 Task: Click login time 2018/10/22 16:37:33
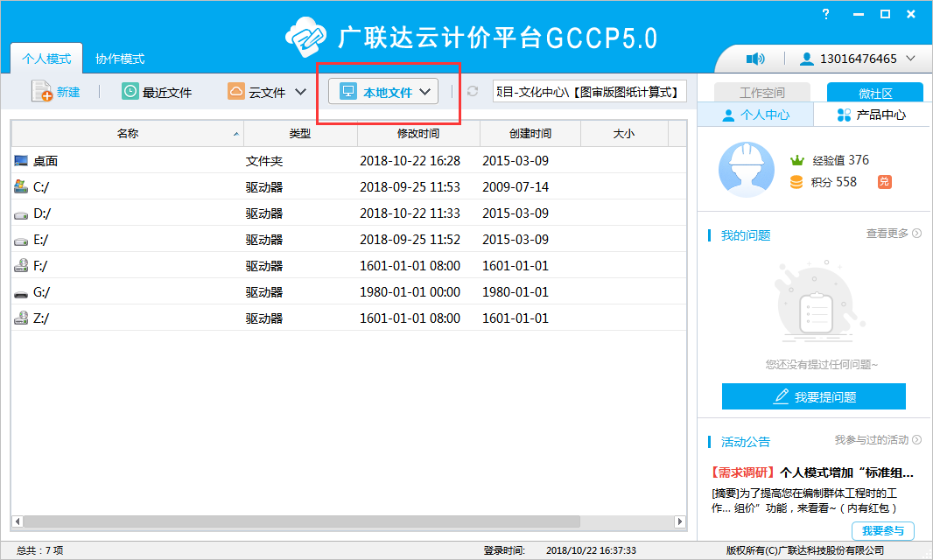[591, 550]
